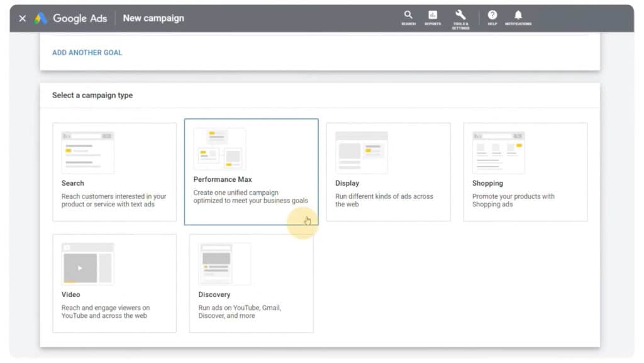Click 'Run ads on YouTube, Gmail' description
Screen dimensions: 644x363
240,311
